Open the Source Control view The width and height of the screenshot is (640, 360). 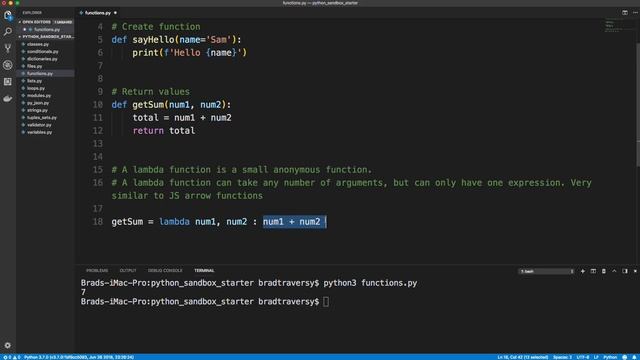[x=8, y=48]
